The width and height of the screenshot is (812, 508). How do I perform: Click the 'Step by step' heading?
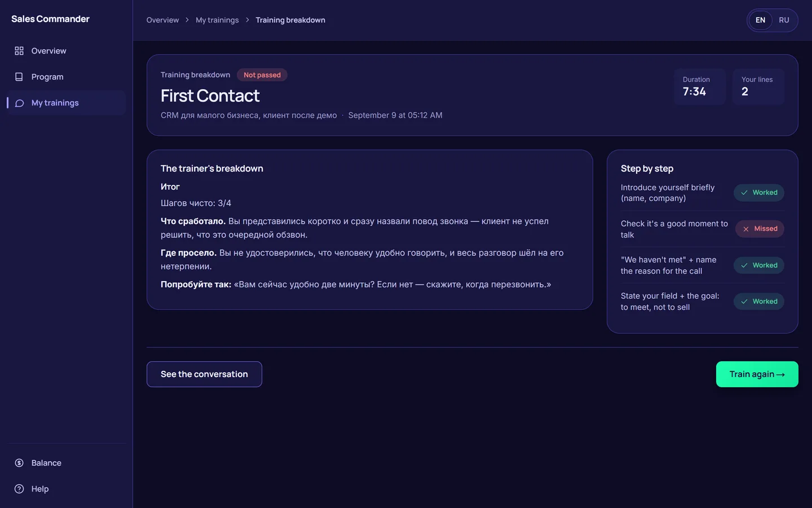coord(647,169)
